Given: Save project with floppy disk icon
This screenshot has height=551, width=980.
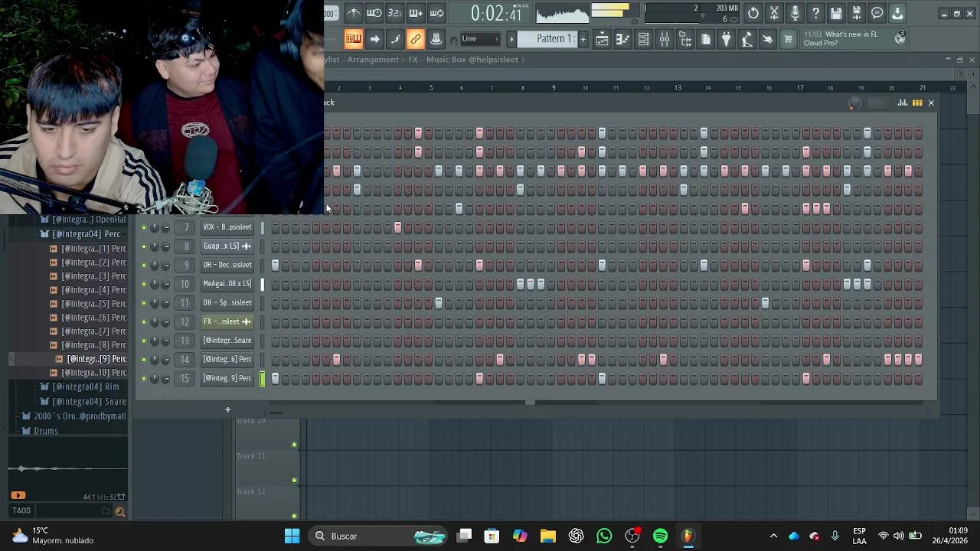Looking at the screenshot, I should click(x=836, y=13).
